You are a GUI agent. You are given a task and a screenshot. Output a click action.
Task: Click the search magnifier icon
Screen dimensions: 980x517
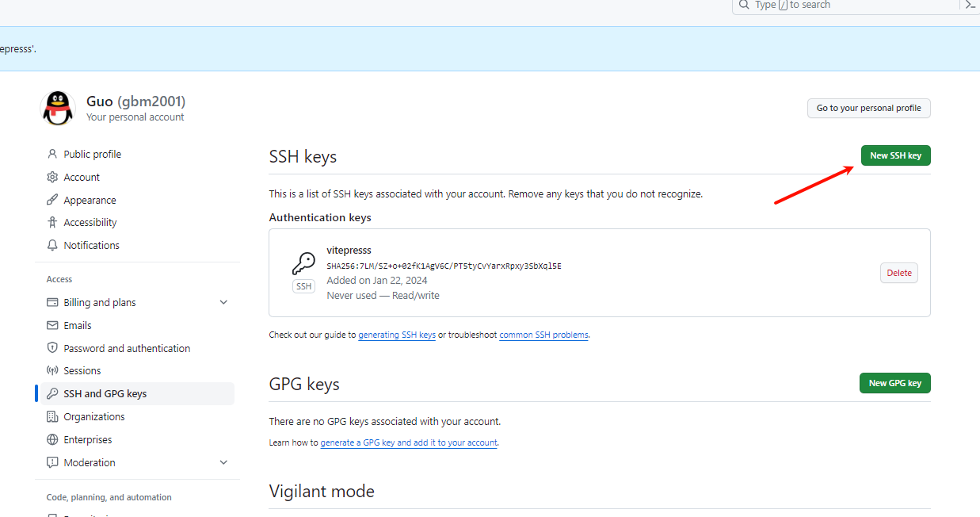pyautogui.click(x=744, y=6)
